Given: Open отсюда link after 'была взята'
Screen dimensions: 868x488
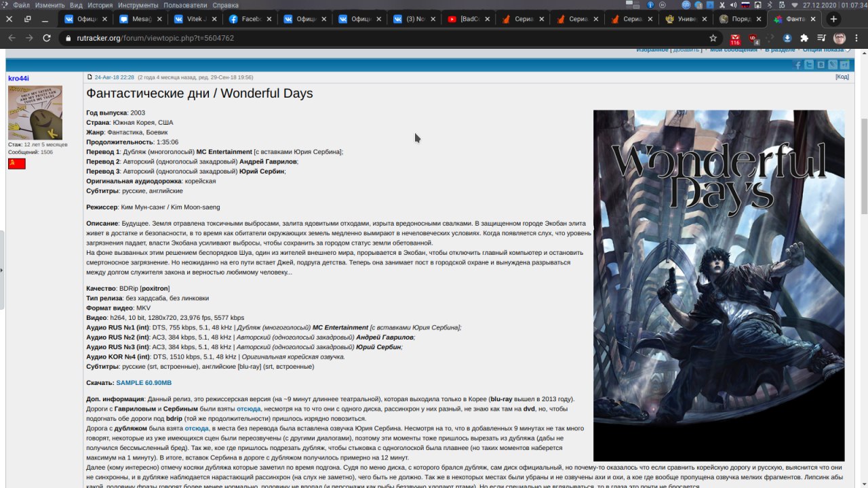Looking at the screenshot, I should (x=197, y=428).
